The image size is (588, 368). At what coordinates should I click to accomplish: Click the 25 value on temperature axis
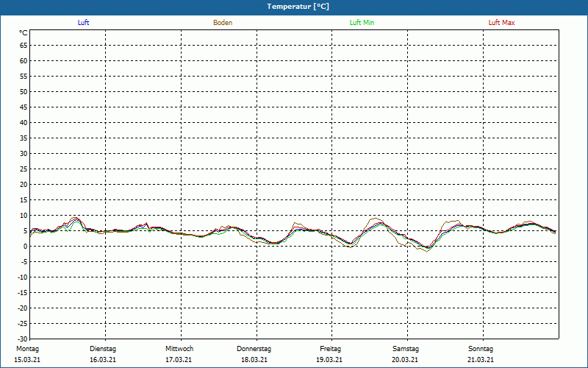point(24,169)
